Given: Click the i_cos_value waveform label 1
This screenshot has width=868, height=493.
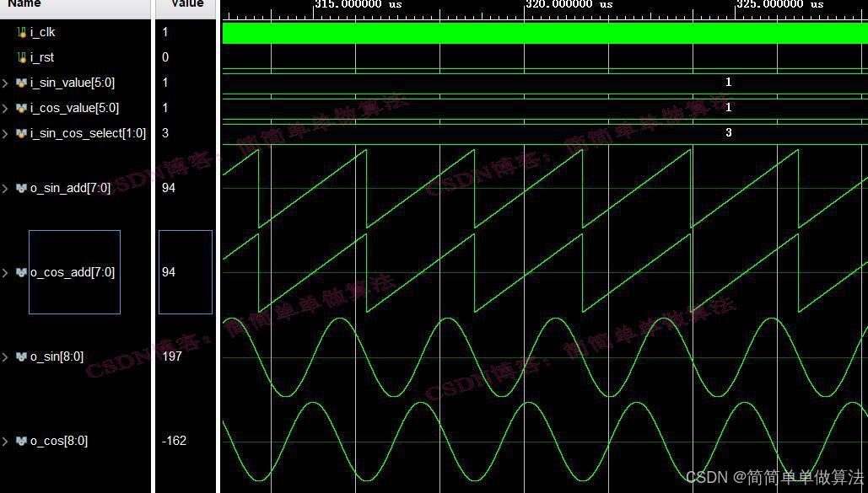Looking at the screenshot, I should (729, 107).
